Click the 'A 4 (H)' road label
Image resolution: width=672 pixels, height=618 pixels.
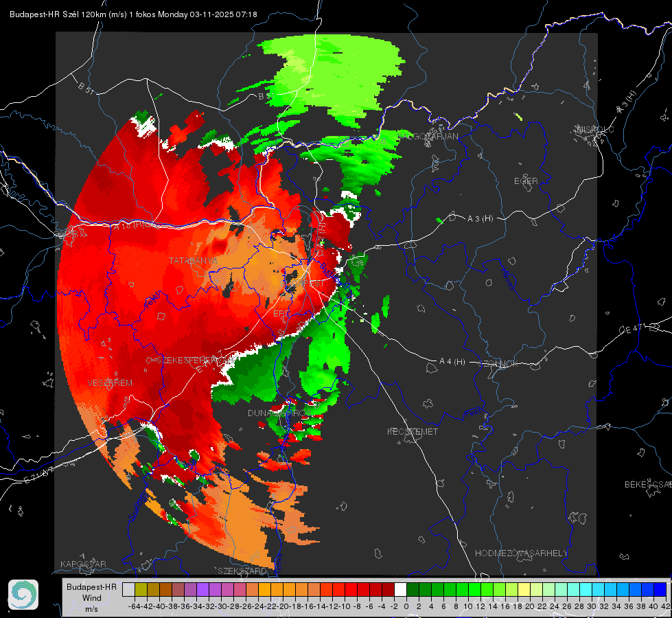tap(452, 362)
